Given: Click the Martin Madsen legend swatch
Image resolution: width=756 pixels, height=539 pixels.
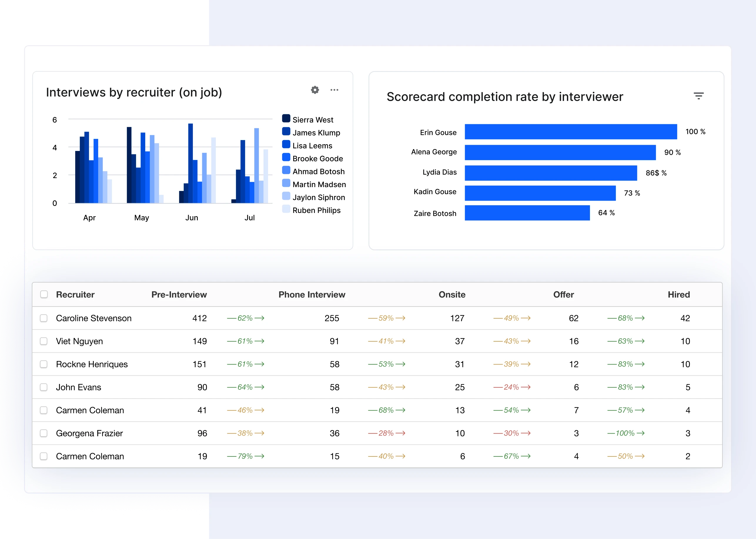Looking at the screenshot, I should (x=286, y=183).
